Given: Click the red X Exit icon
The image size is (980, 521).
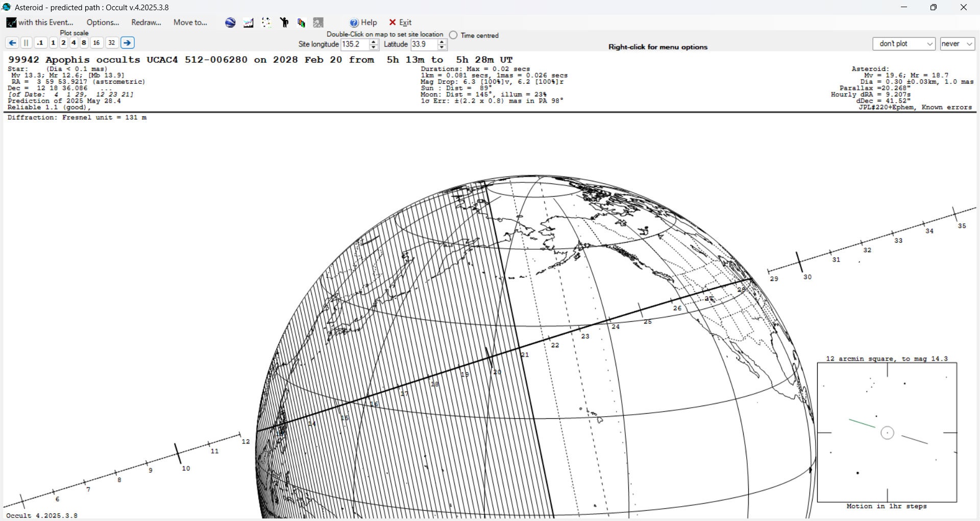Looking at the screenshot, I should click(x=393, y=22).
